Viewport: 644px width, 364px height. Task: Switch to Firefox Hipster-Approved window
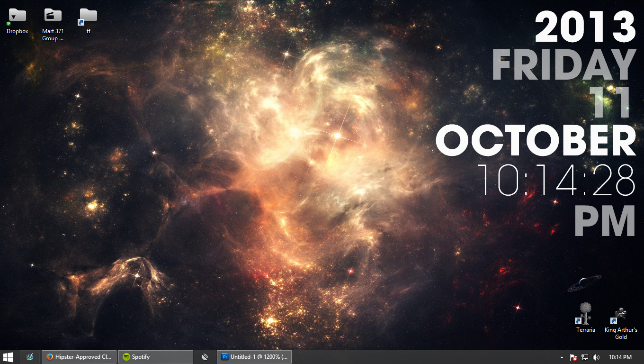coord(79,357)
